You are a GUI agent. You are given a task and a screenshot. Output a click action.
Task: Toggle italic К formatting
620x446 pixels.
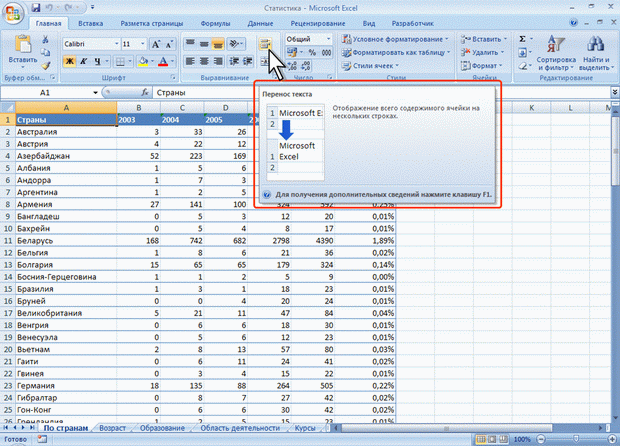pos(83,61)
